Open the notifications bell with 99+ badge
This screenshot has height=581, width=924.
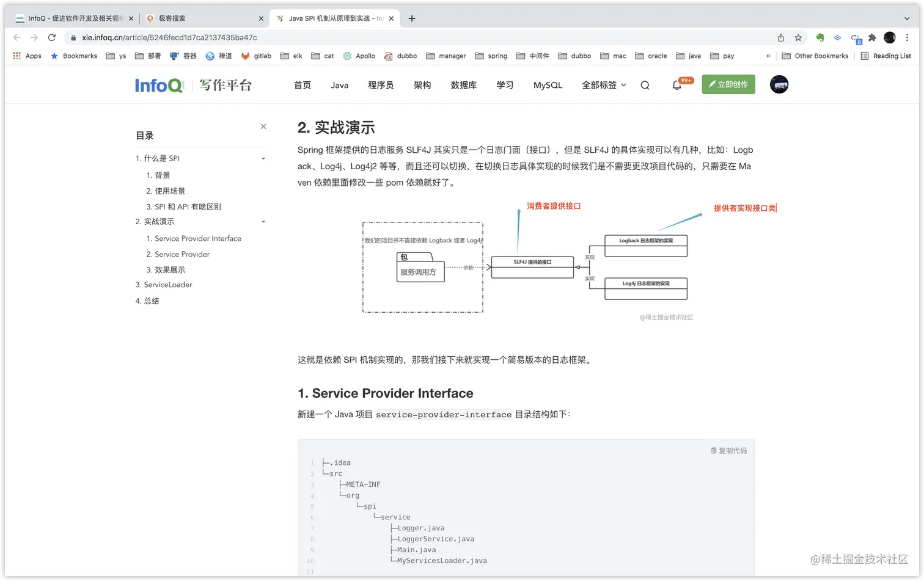point(677,85)
